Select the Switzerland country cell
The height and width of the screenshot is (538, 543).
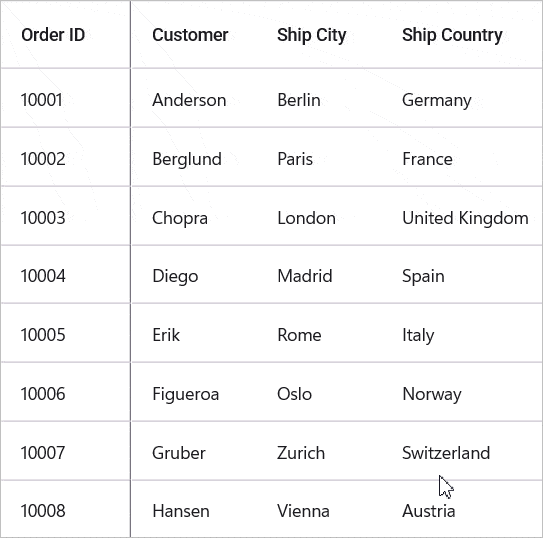coord(462,451)
